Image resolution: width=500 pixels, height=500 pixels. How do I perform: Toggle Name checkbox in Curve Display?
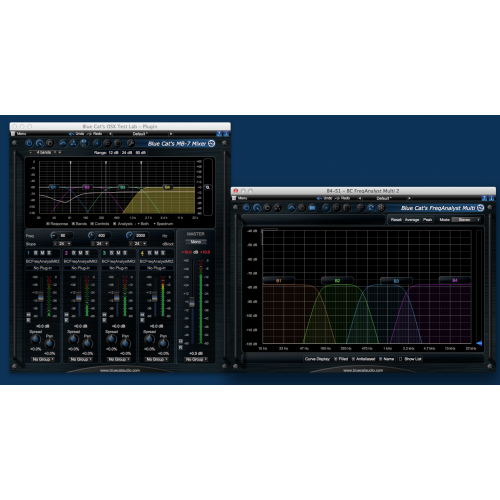click(x=380, y=359)
